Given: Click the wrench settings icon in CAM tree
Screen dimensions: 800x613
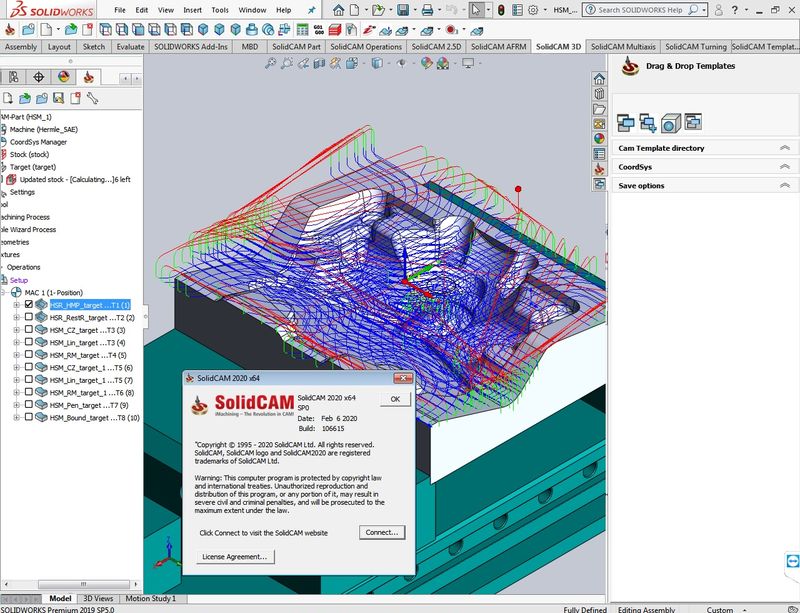Looking at the screenshot, I should 92,99.
